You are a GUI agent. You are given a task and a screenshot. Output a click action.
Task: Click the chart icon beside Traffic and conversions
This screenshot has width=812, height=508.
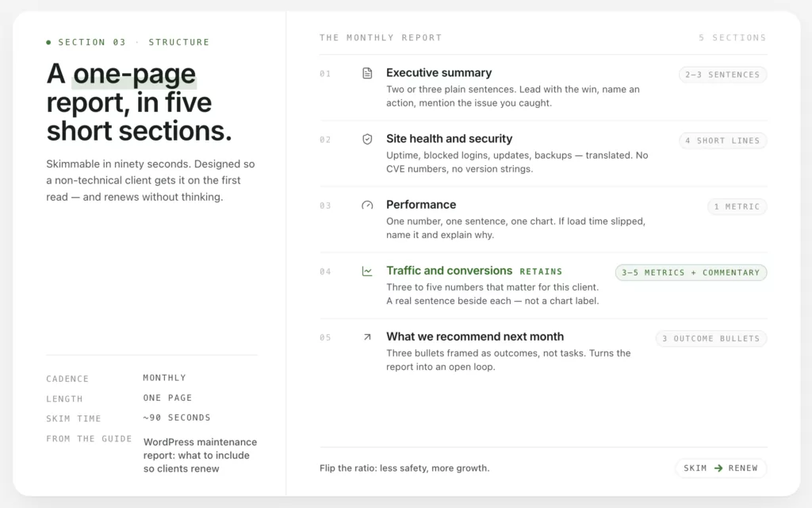pyautogui.click(x=367, y=271)
